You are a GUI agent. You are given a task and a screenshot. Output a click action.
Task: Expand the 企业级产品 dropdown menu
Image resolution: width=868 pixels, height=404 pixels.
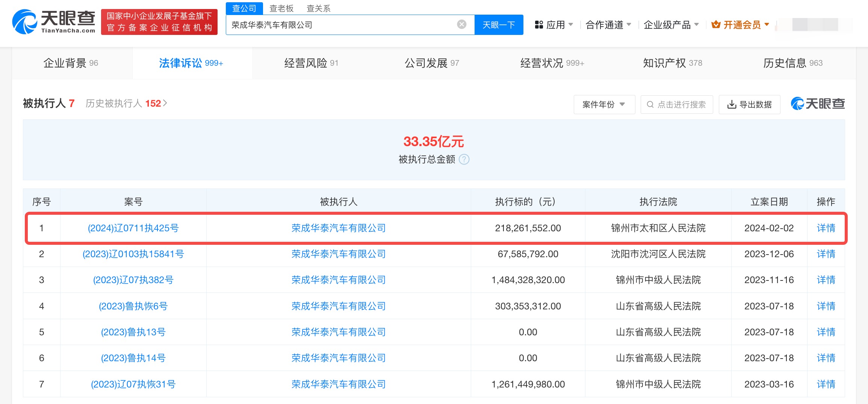671,25
